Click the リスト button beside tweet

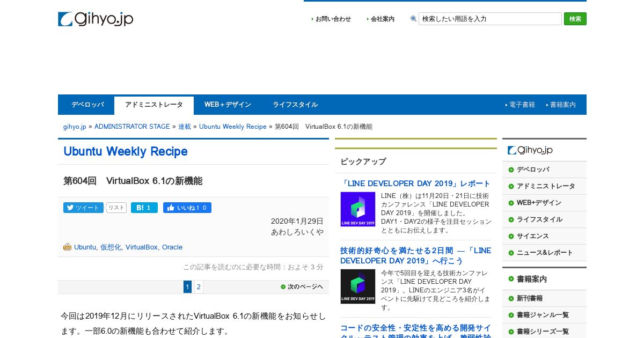[116, 208]
